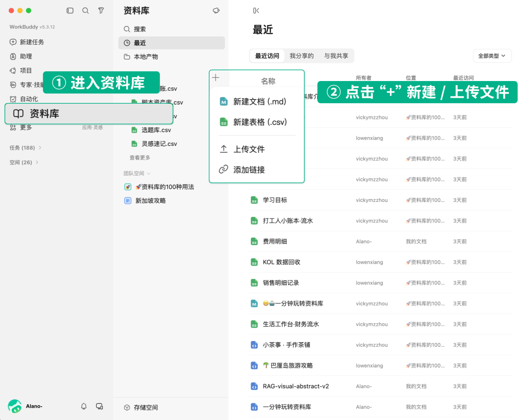The width and height of the screenshot is (531, 420).
Task: Expand 任务 (188) section
Action: point(26,147)
